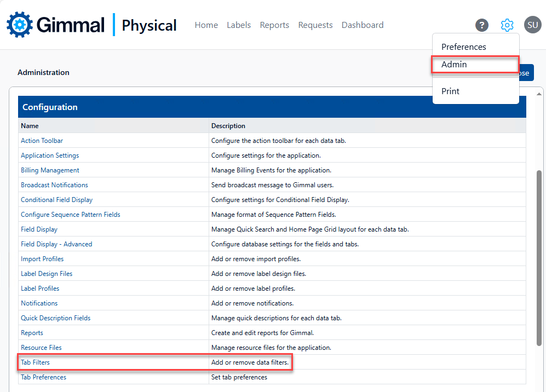The height and width of the screenshot is (392, 546).
Task: Open the help question mark icon
Action: (x=482, y=25)
